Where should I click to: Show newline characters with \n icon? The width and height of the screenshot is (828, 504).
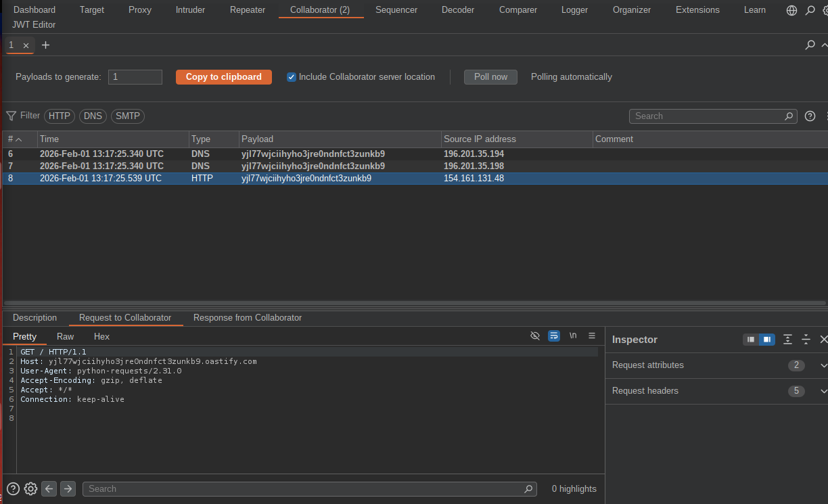(x=573, y=336)
